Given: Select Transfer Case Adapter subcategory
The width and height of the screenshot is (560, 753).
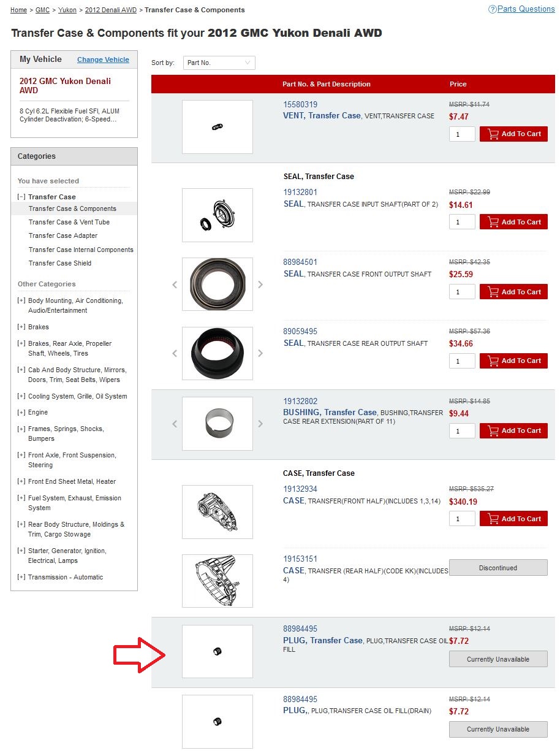Looking at the screenshot, I should pyautogui.click(x=63, y=235).
